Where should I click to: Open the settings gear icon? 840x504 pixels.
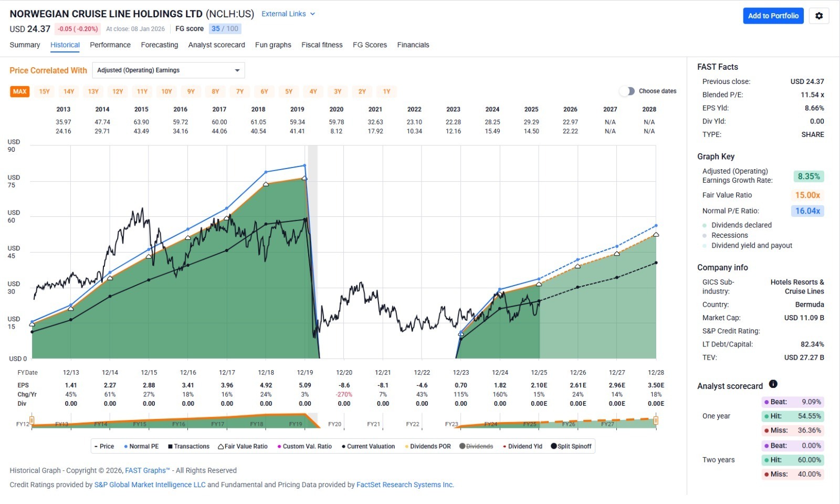(818, 16)
